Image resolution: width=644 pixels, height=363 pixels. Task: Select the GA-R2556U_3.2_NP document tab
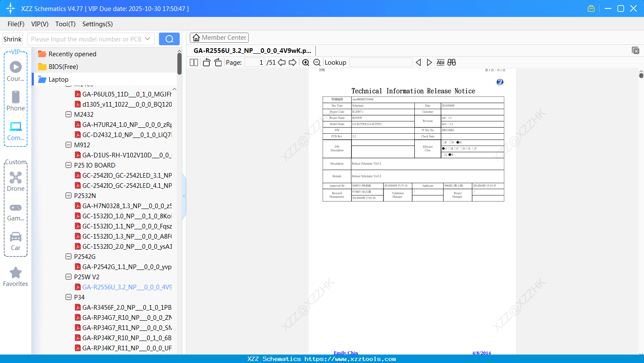pos(252,51)
